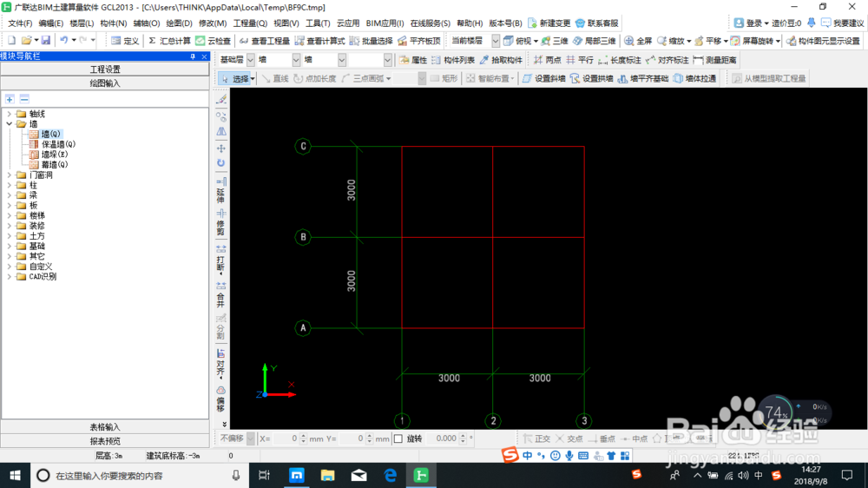868x488 pixels.
Task: Click the 对齐 align tool
Action: pyautogui.click(x=220, y=365)
